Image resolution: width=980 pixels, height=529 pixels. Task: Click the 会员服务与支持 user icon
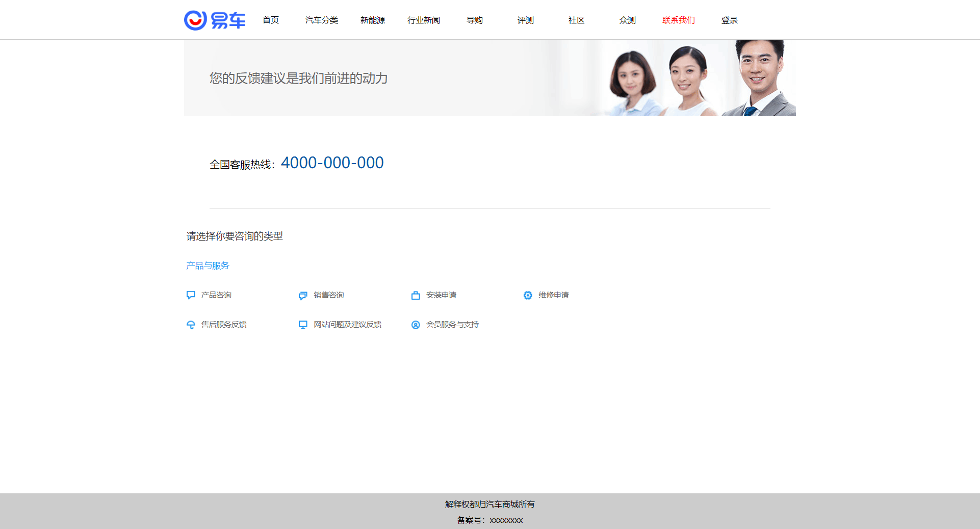tap(416, 325)
